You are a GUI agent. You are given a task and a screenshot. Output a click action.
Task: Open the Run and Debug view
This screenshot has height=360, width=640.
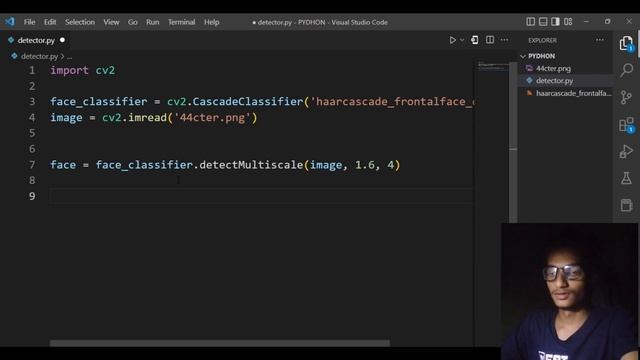point(626,151)
